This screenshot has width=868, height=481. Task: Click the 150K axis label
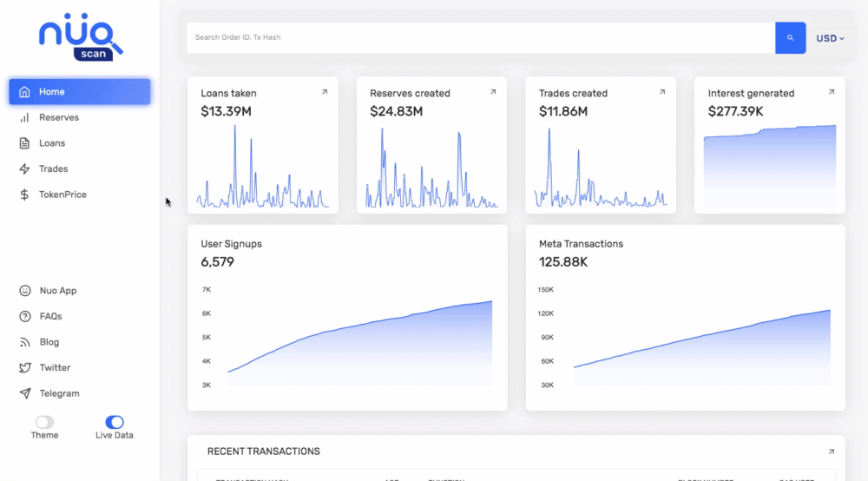[546, 289]
